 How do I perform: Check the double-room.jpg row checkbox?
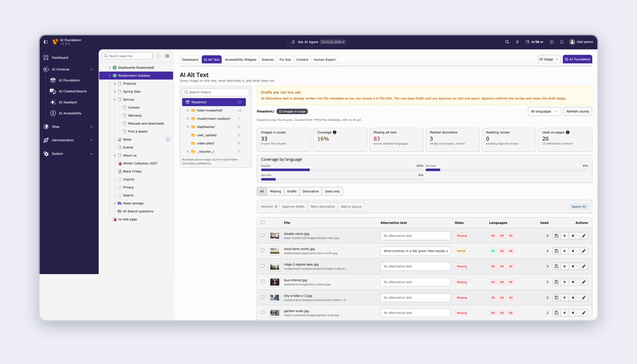pos(263,235)
